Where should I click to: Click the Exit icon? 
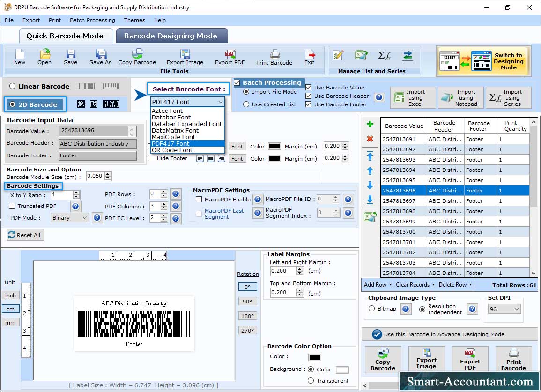click(310, 57)
